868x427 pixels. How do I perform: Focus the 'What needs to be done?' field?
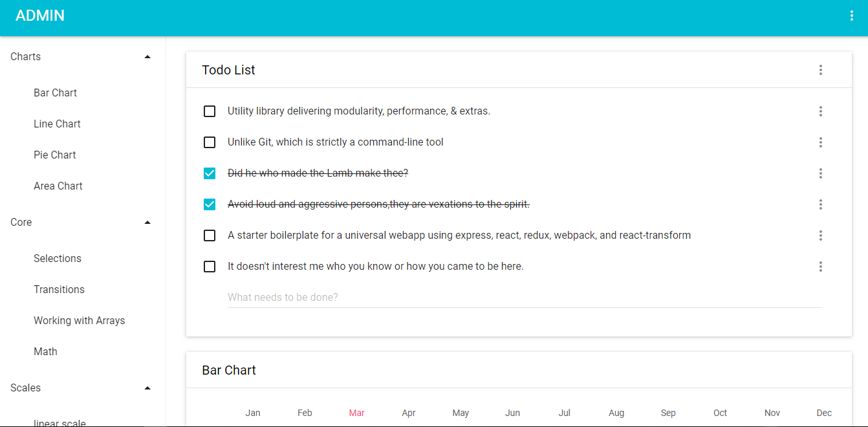[x=525, y=298]
